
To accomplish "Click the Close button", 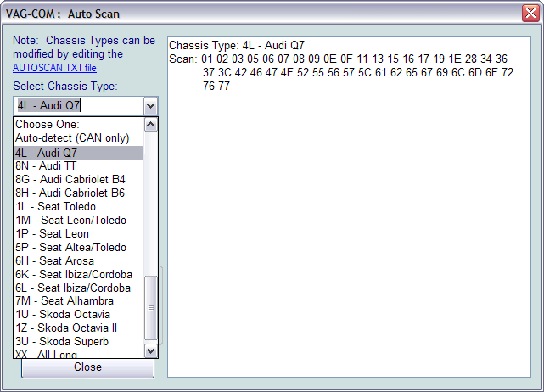I will pyautogui.click(x=87, y=367).
